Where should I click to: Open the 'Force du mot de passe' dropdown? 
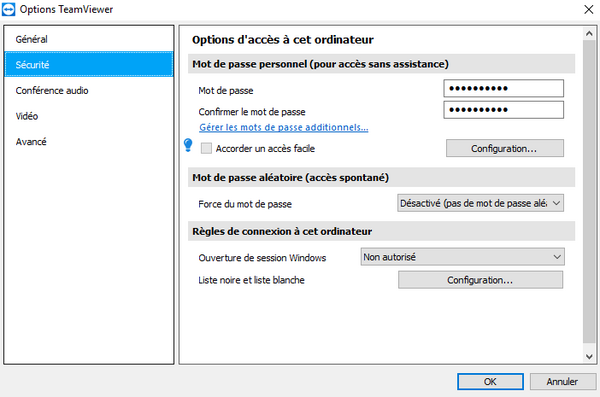480,203
